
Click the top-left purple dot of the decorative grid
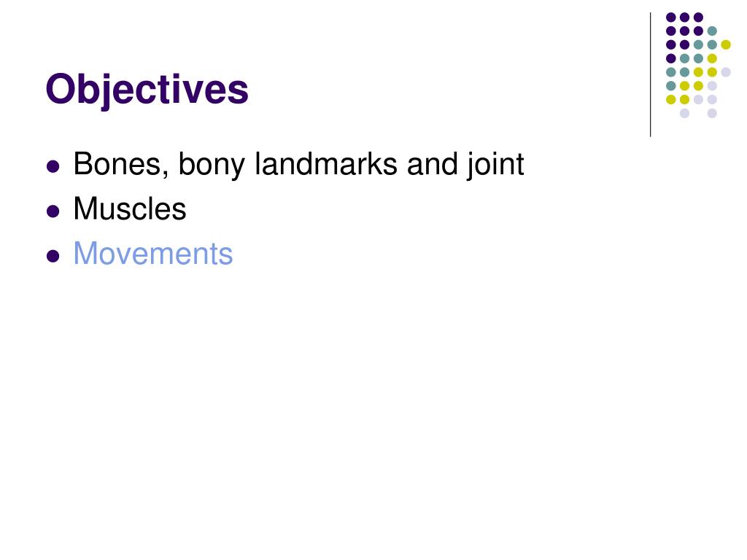[x=671, y=17]
